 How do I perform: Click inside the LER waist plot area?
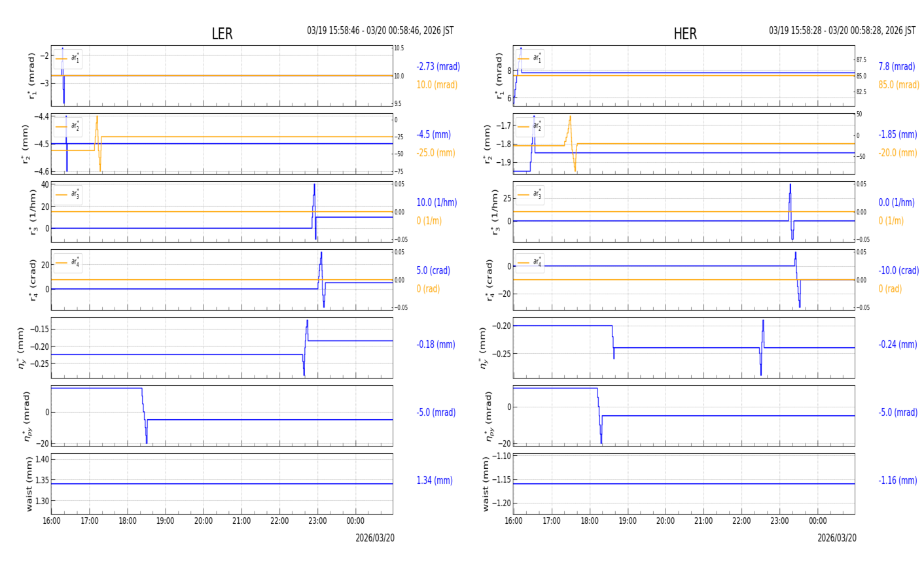click(x=222, y=484)
